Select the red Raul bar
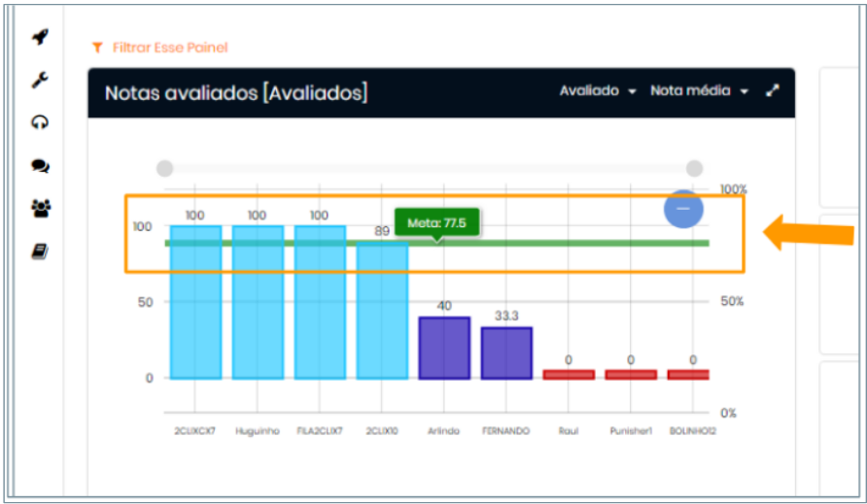The image size is (867, 504). click(x=569, y=374)
